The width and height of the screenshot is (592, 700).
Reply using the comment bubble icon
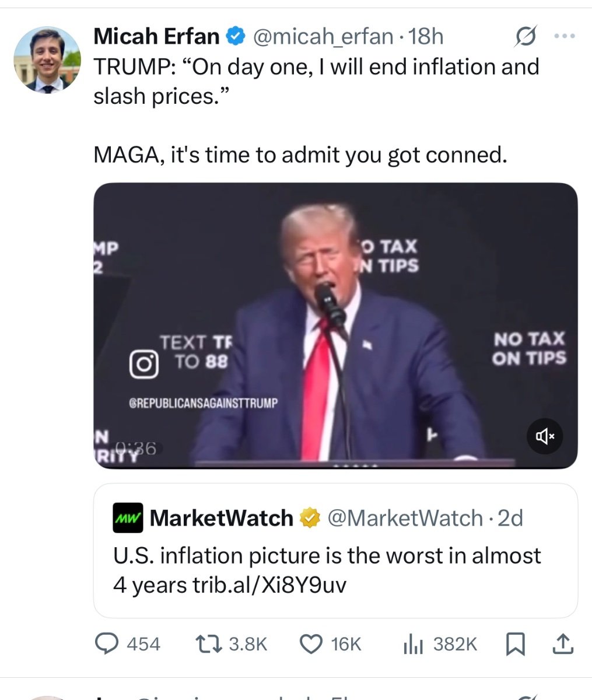(x=107, y=644)
